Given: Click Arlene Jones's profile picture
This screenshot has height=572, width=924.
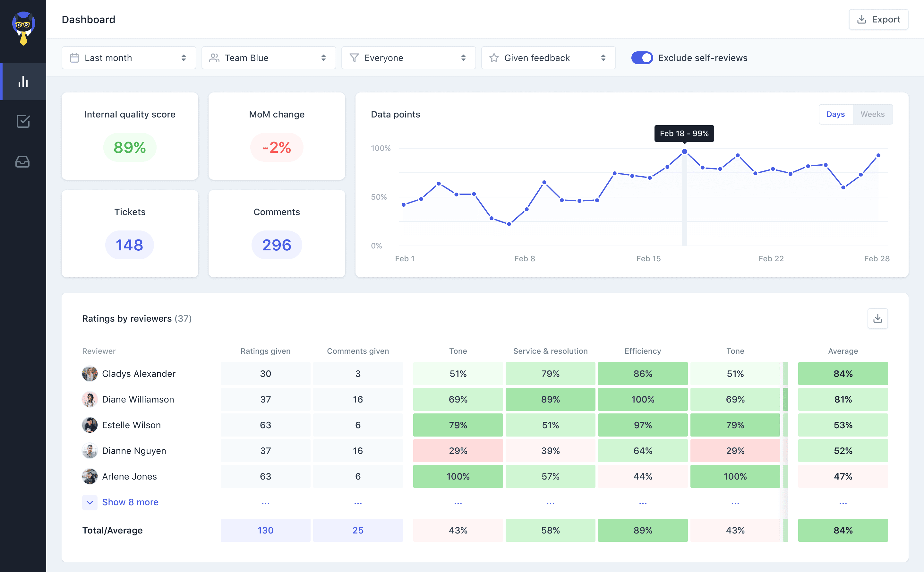Looking at the screenshot, I should coord(90,477).
